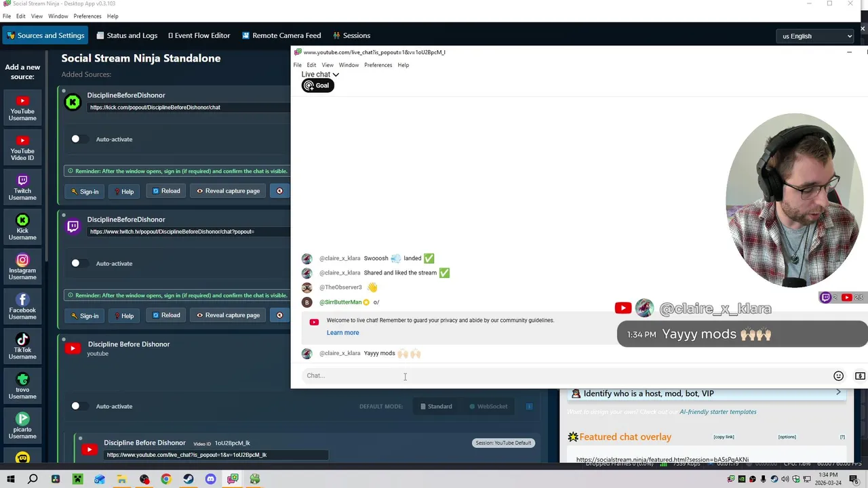868x488 pixels.
Task: Add a Kick Username source
Action: 22,228
